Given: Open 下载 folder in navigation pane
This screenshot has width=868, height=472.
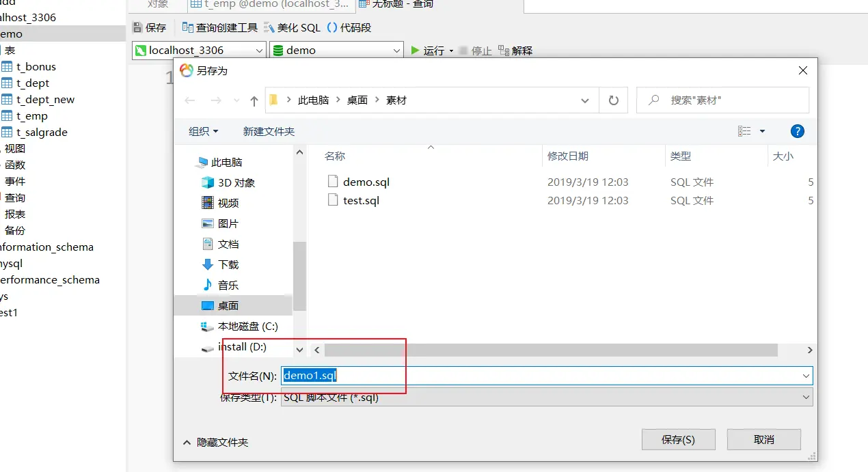Looking at the screenshot, I should (228, 264).
